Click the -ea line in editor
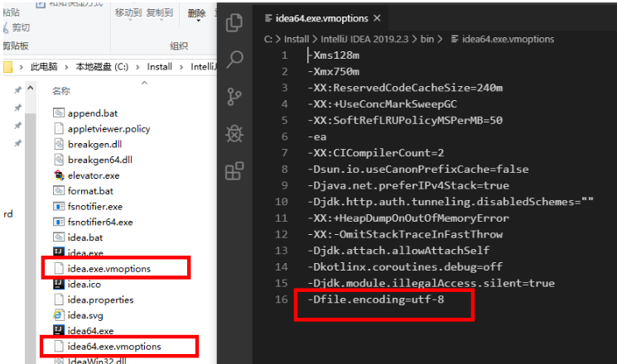617x364 pixels. (x=317, y=136)
